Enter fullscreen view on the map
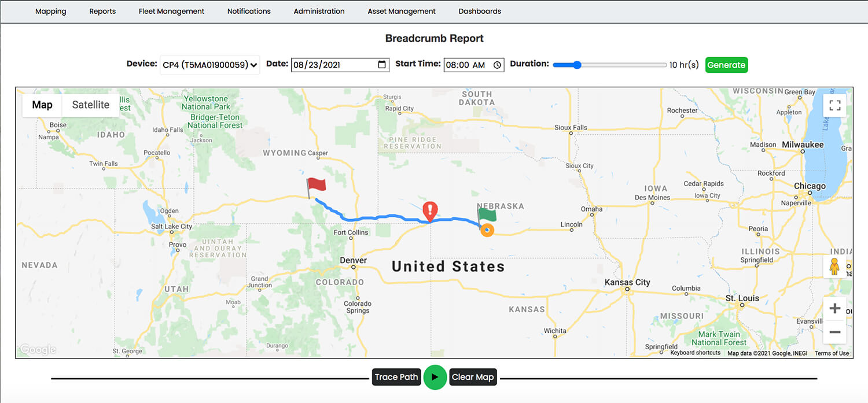 834,105
